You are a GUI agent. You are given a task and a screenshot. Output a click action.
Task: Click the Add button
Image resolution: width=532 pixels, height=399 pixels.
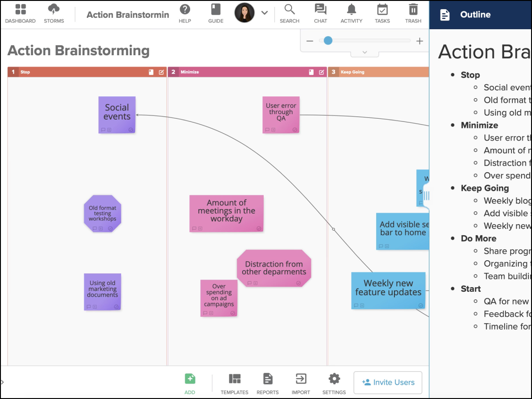click(x=190, y=384)
